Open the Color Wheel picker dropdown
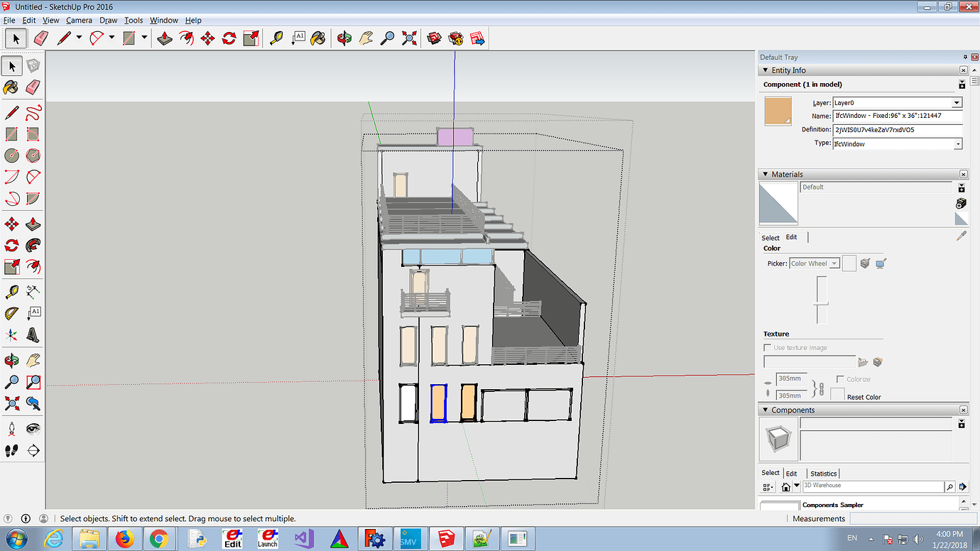The image size is (980, 551). pos(834,263)
